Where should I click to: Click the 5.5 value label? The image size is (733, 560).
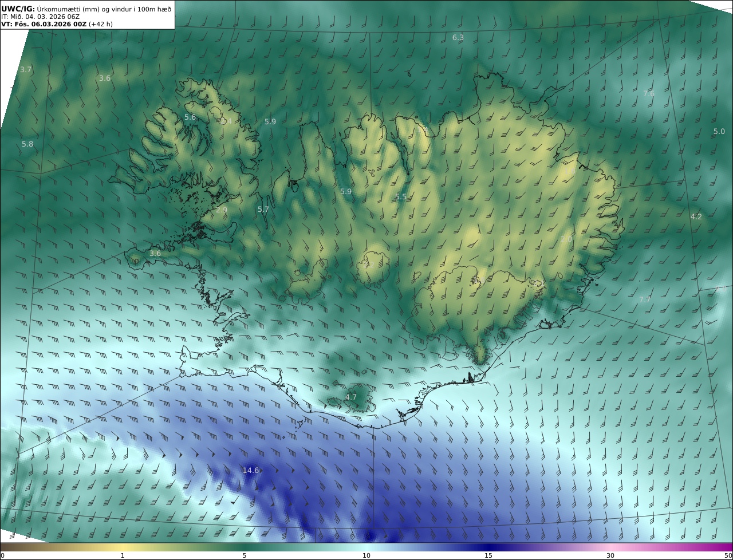[x=401, y=196]
